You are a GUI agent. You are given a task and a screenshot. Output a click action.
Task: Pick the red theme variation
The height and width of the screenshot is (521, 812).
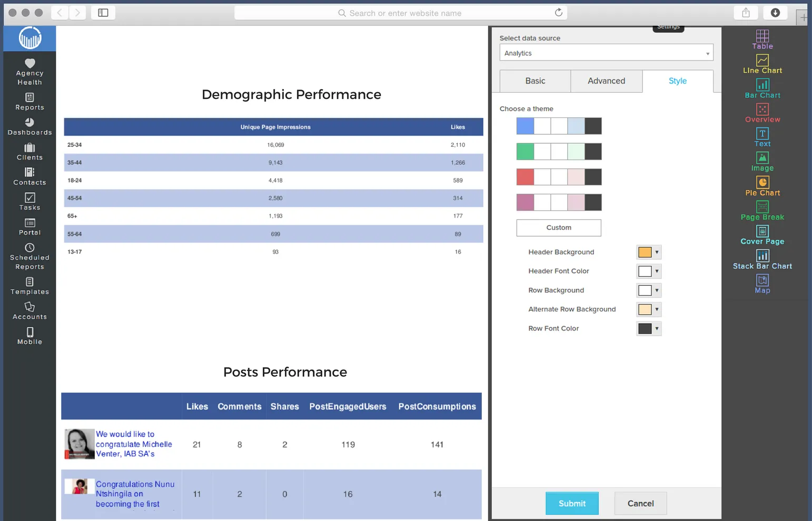pyautogui.click(x=559, y=177)
